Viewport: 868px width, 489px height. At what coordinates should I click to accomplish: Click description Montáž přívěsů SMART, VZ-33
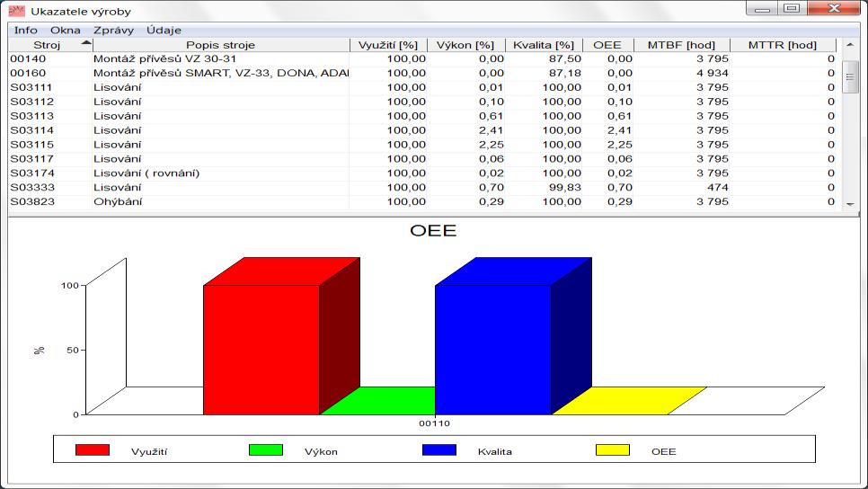click(221, 73)
